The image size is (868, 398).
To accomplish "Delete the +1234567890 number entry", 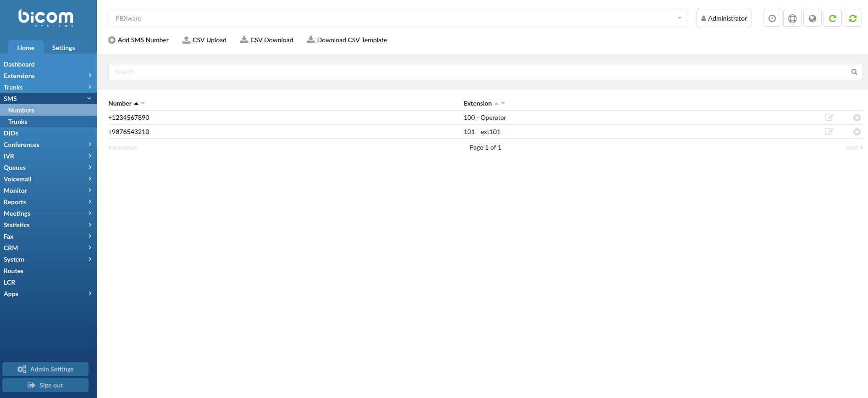I will 857,118.
